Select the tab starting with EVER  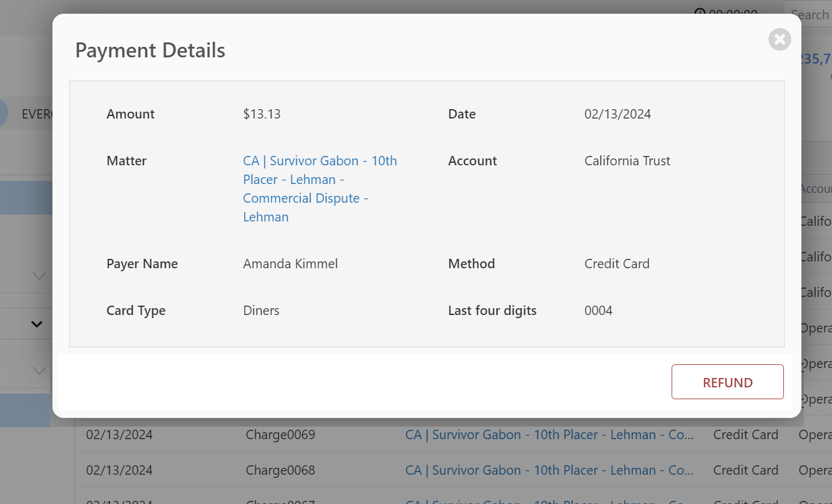(37, 114)
